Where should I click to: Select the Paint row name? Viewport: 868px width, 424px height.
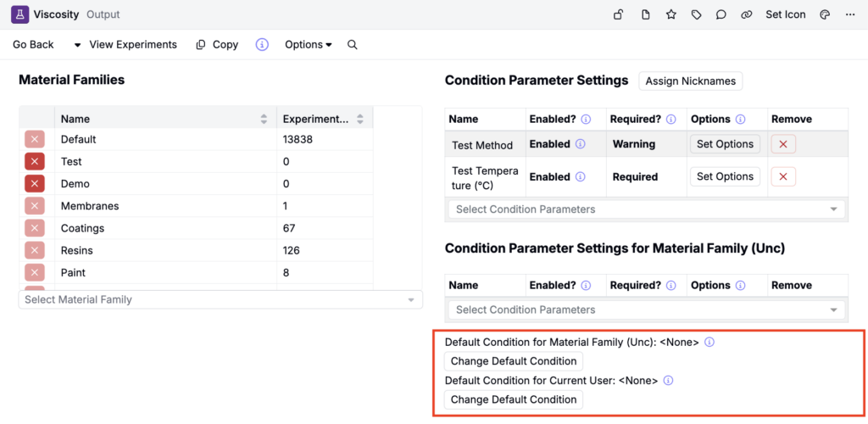[73, 272]
